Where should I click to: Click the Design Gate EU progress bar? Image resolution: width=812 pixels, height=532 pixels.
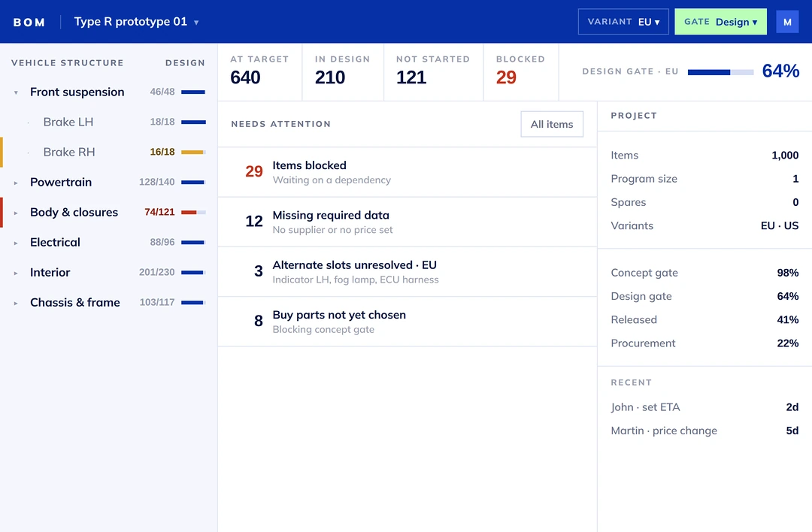pos(720,72)
